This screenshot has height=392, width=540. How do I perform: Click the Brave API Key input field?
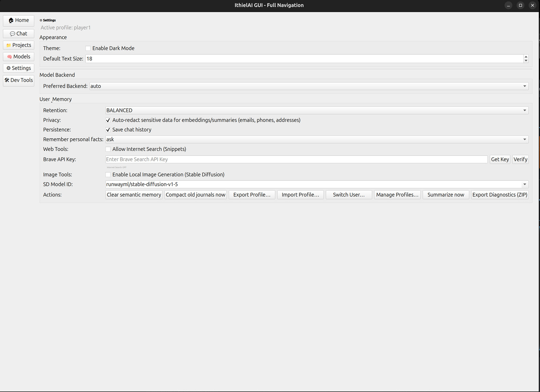click(296, 159)
